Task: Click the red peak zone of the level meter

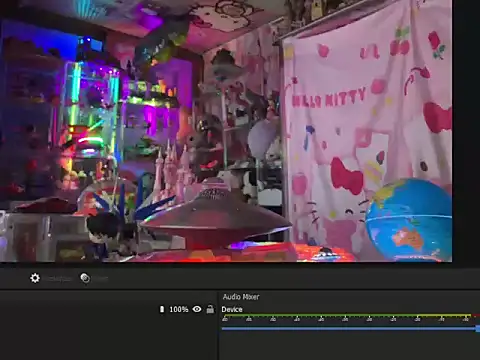Action: coord(476,315)
